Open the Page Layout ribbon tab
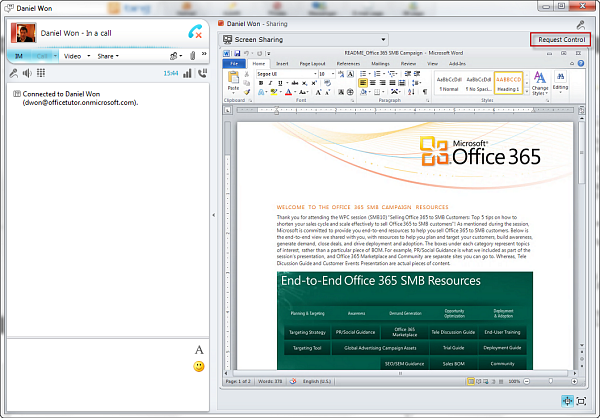 tap(312, 64)
